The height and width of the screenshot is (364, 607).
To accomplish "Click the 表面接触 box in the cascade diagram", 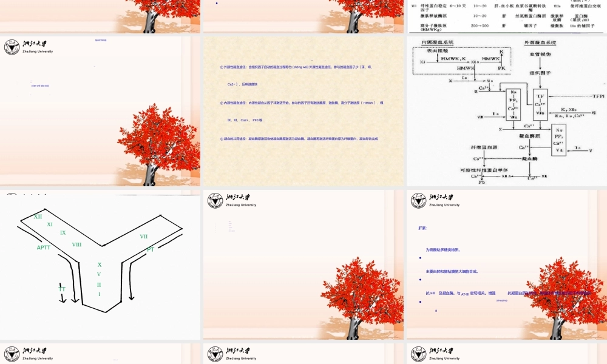I will click(x=437, y=52).
